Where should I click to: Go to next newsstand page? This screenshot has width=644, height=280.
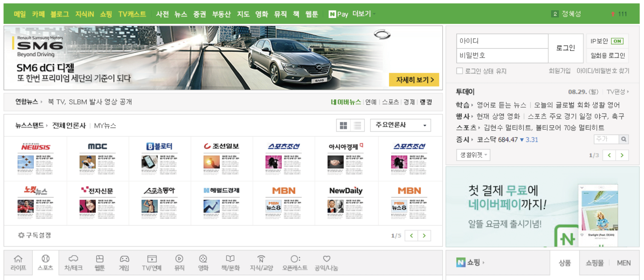pyautogui.click(x=424, y=236)
